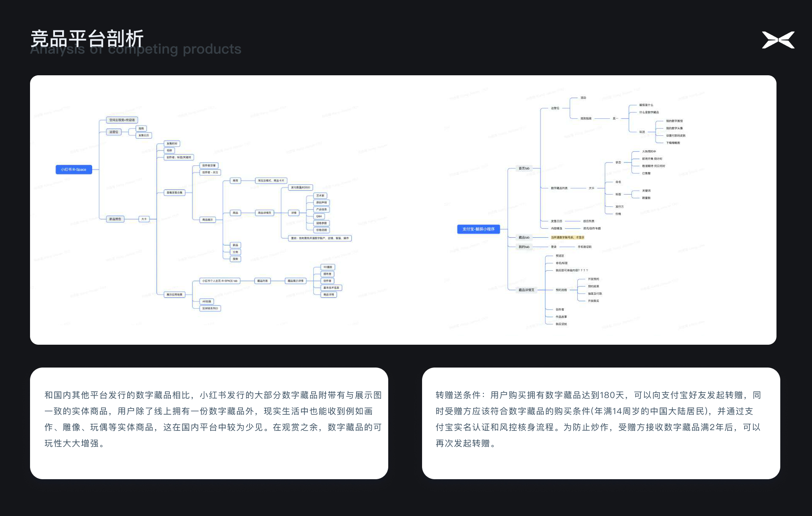Click the 转赠送条件 description card
The image size is (812, 516).
click(601, 423)
